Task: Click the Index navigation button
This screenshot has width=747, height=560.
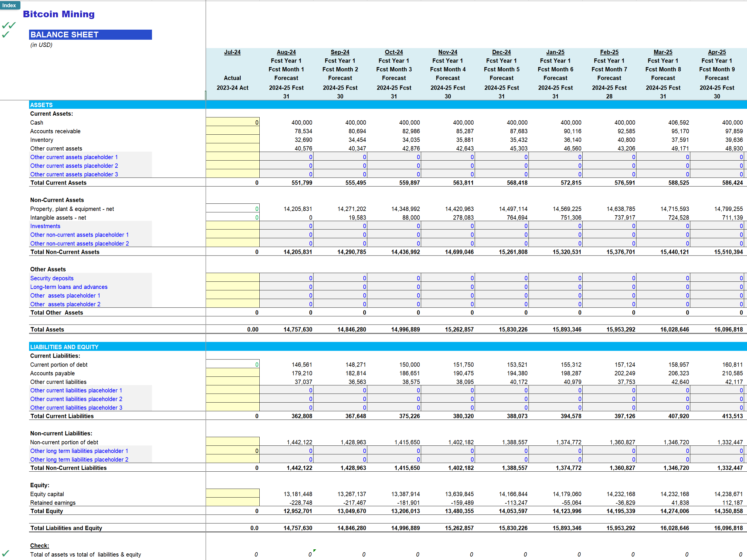Action: [10, 5]
